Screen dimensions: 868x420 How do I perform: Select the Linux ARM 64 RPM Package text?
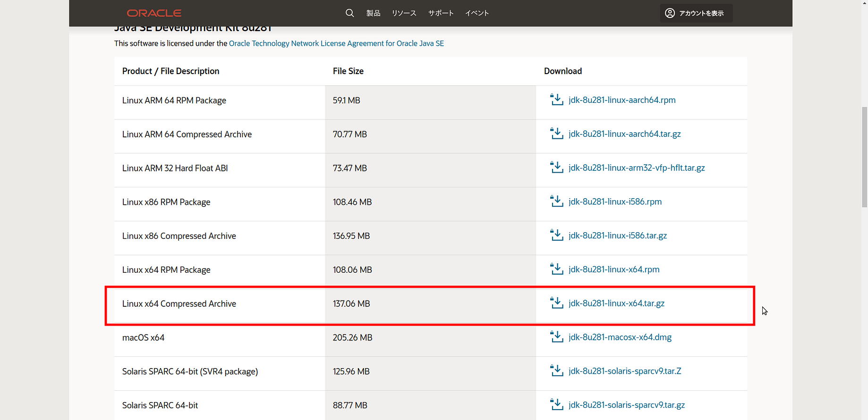(x=174, y=101)
